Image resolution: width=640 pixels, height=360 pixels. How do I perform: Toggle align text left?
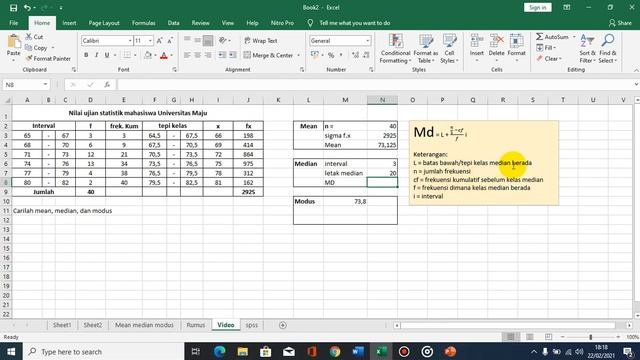187,55
